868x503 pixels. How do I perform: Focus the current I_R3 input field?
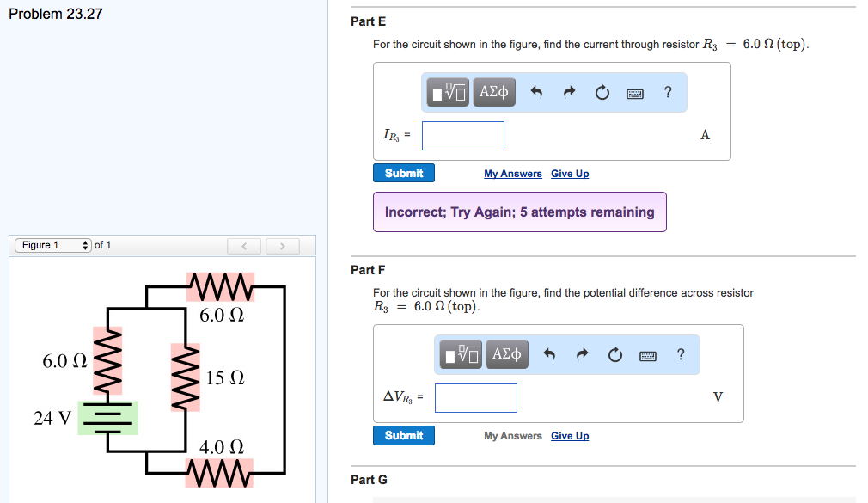click(x=462, y=136)
